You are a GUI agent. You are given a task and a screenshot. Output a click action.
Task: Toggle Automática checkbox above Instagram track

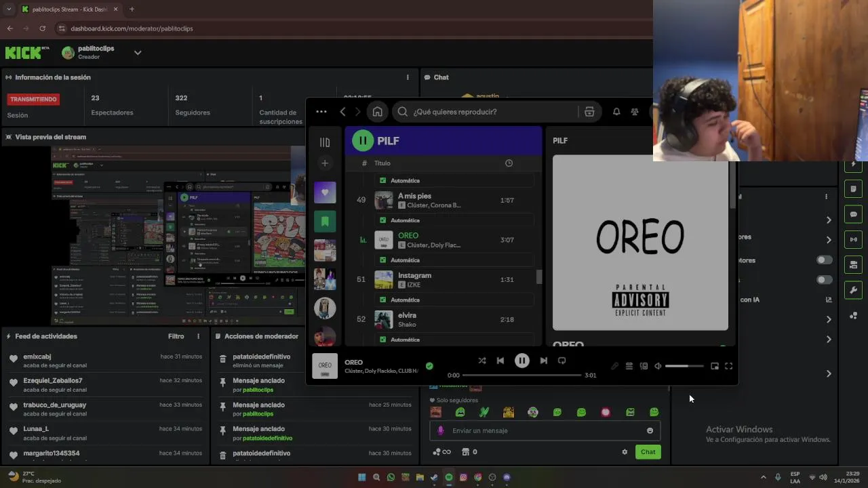tap(383, 260)
